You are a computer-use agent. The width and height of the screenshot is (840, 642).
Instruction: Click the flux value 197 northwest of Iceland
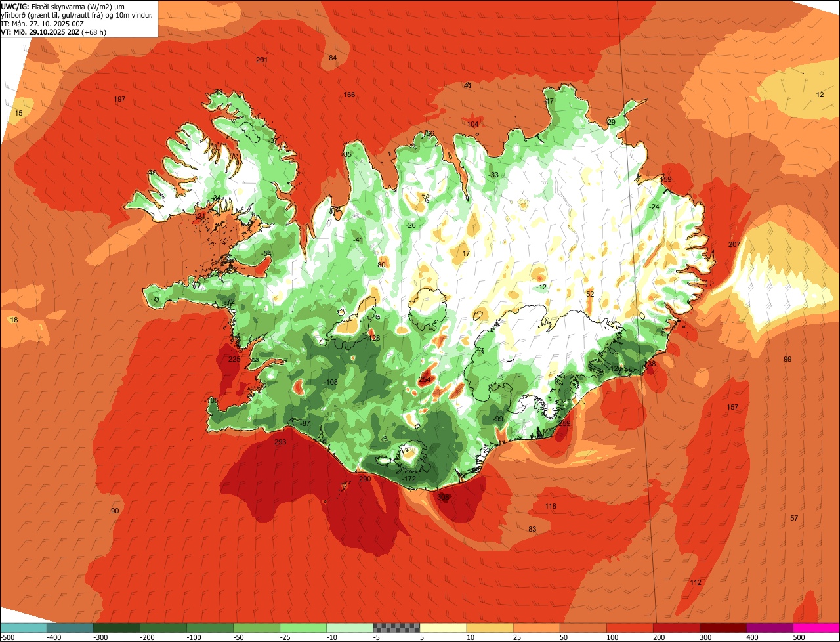click(x=119, y=99)
